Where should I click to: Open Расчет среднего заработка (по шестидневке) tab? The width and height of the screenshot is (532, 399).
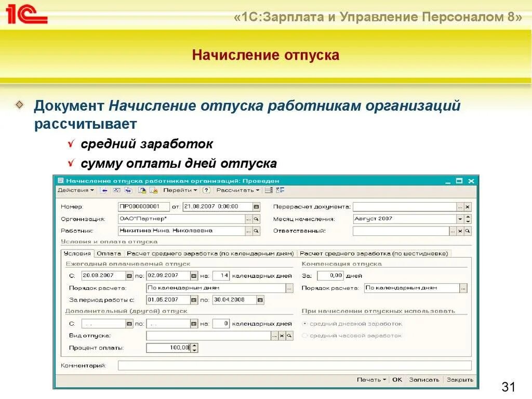(x=374, y=254)
